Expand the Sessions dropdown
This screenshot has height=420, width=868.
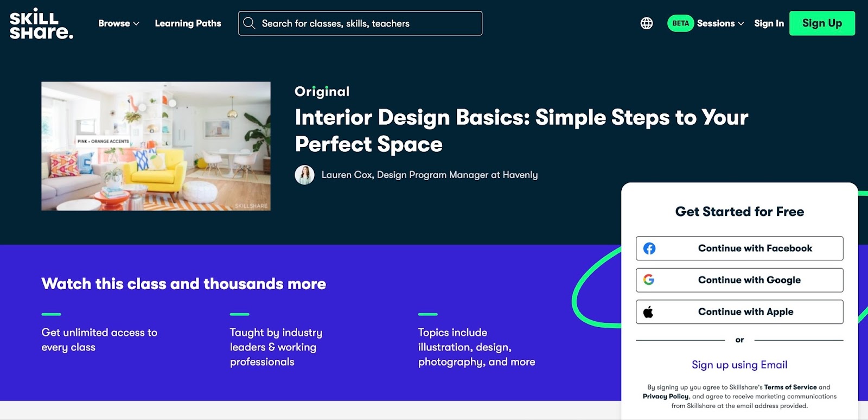[x=720, y=23]
